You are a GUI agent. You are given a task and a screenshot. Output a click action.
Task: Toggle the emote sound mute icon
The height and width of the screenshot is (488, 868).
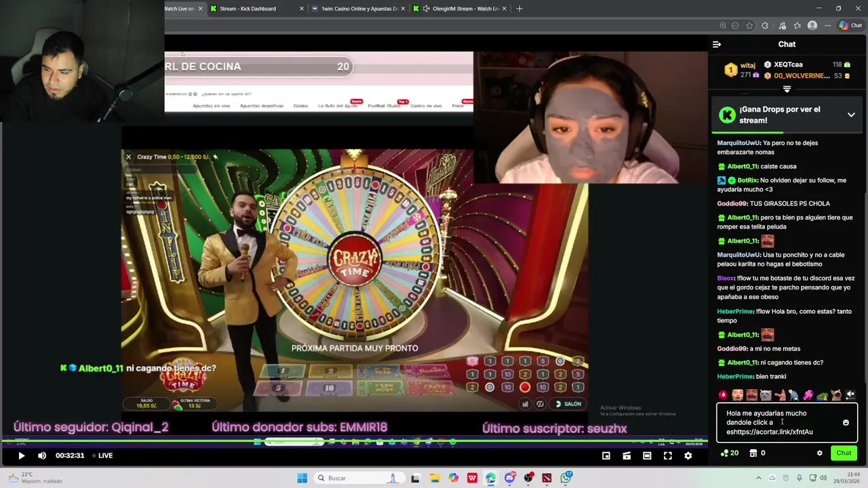[x=850, y=394]
